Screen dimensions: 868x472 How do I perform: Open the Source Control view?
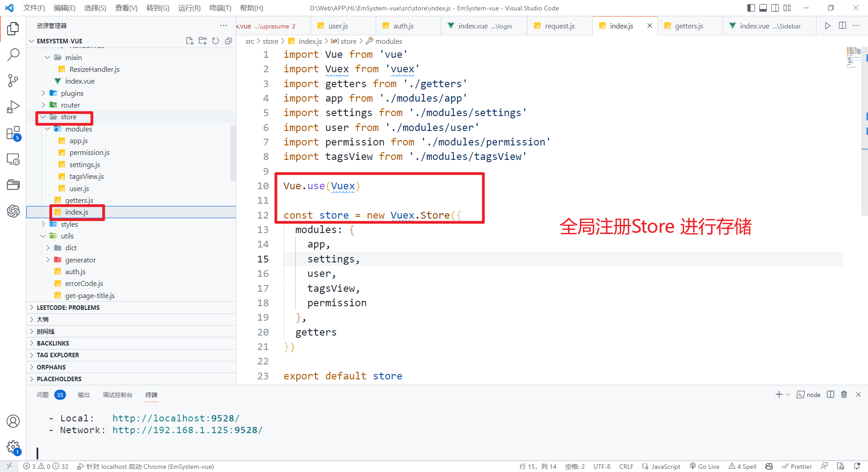click(13, 81)
